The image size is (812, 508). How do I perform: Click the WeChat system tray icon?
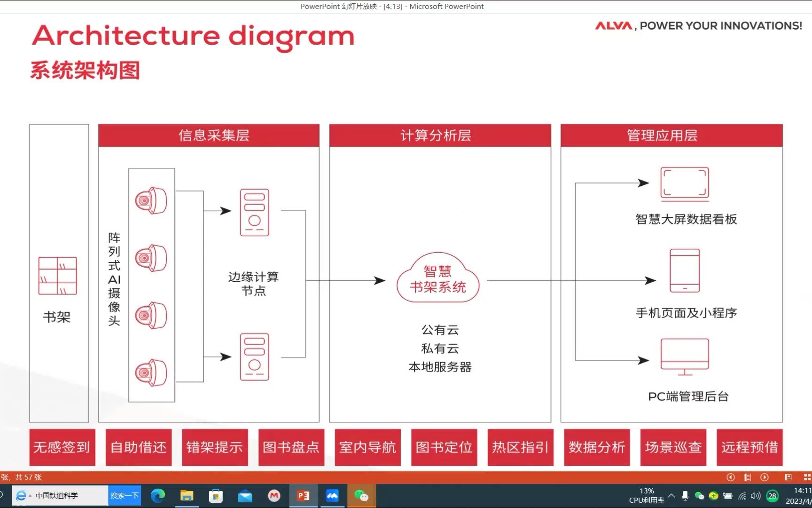pyautogui.click(x=699, y=496)
